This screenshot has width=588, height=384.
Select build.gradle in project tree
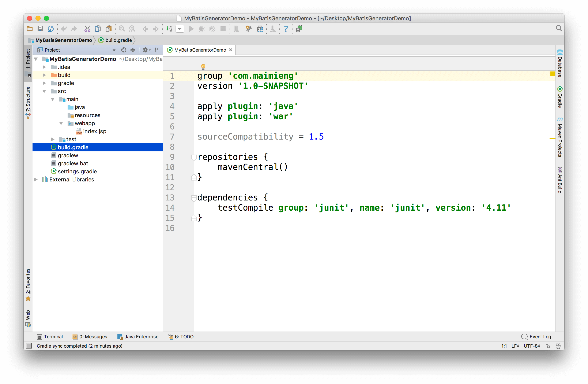pos(97,147)
